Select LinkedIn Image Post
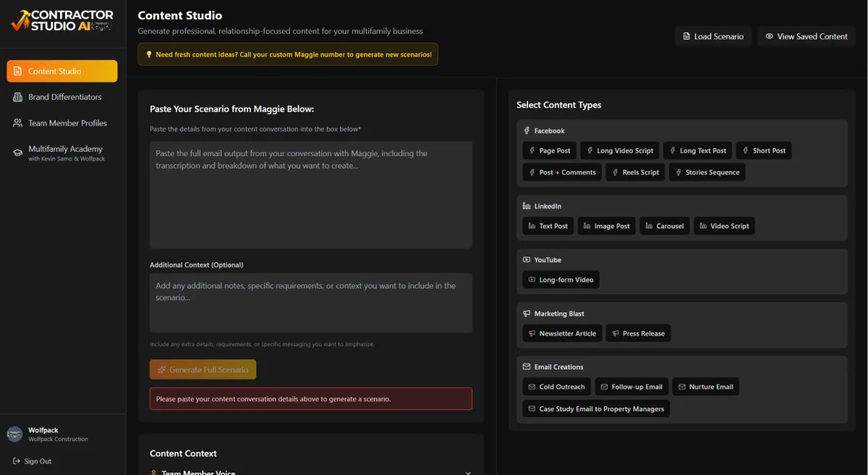The width and height of the screenshot is (868, 475). (606, 226)
